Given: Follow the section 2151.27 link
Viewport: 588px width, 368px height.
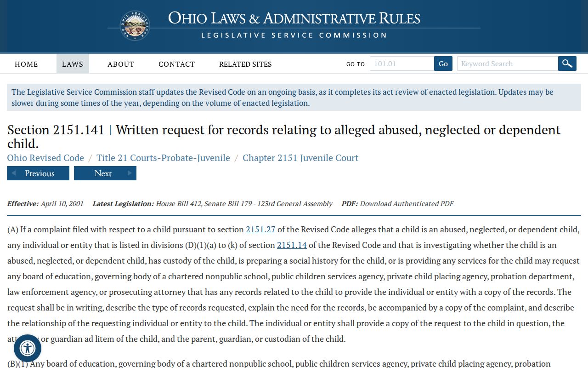Looking at the screenshot, I should coord(260,230).
